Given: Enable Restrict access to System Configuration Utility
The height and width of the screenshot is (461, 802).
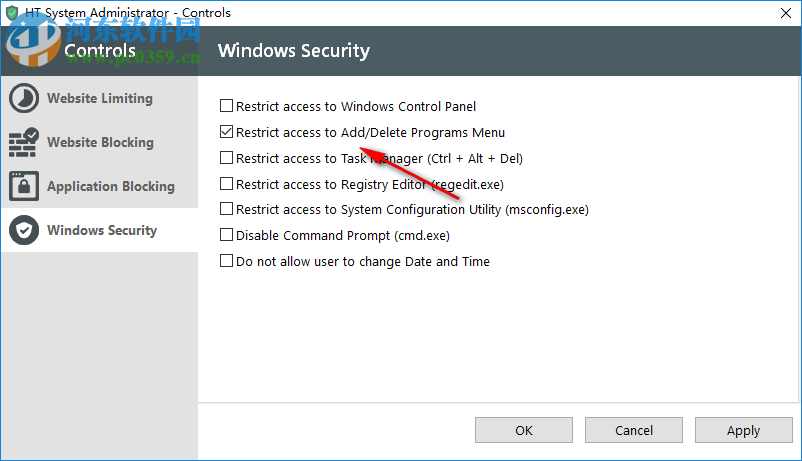Looking at the screenshot, I should coord(227,209).
